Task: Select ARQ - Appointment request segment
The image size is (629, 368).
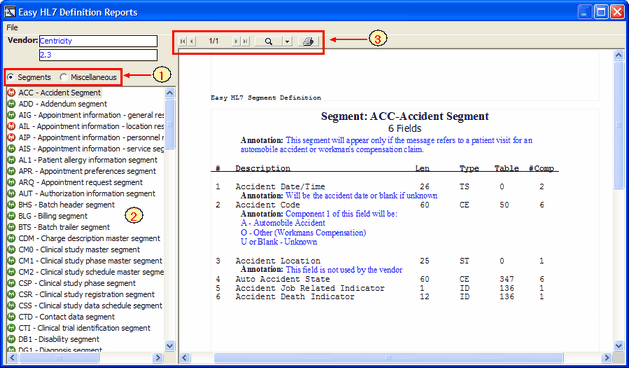Action: 80,183
